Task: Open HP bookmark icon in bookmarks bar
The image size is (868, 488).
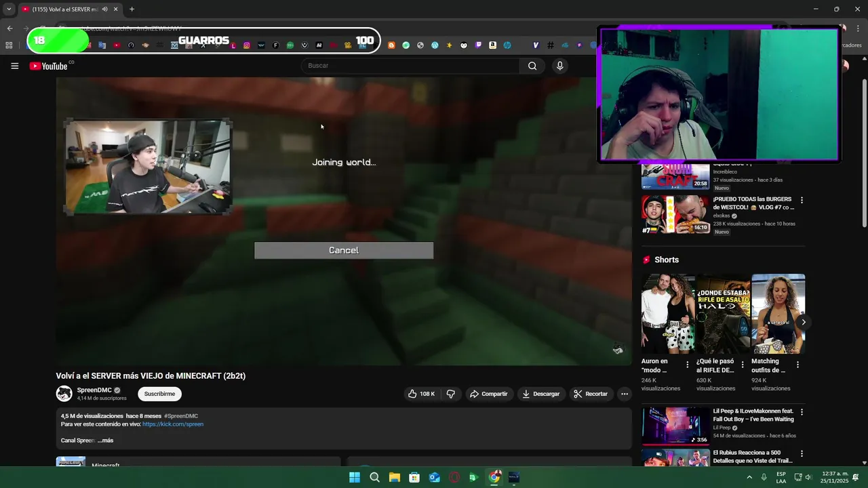Action: coord(507,45)
